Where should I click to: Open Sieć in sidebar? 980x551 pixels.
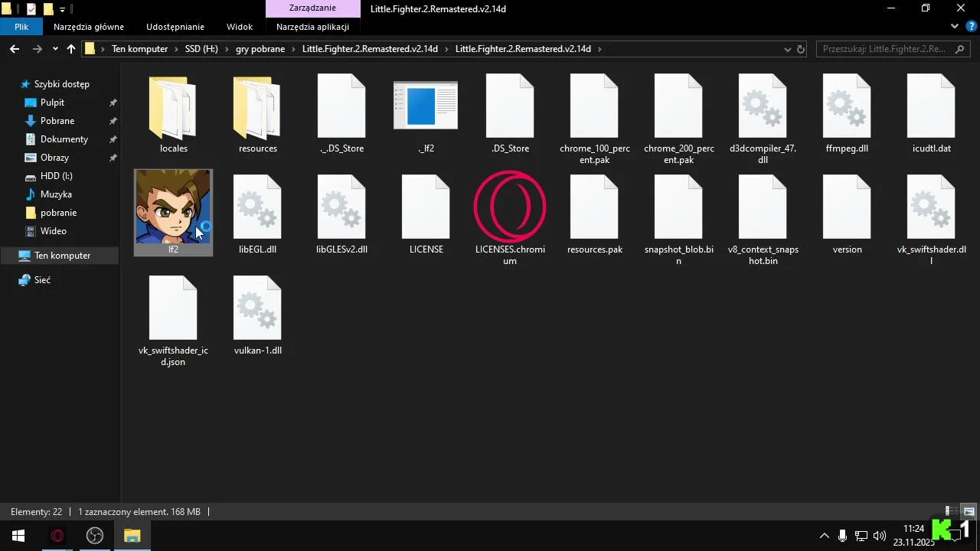pos(42,280)
